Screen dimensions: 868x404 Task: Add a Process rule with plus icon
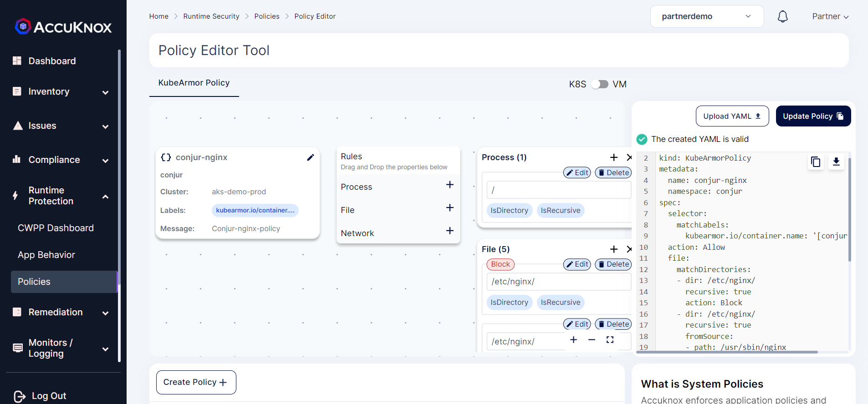pyautogui.click(x=449, y=185)
